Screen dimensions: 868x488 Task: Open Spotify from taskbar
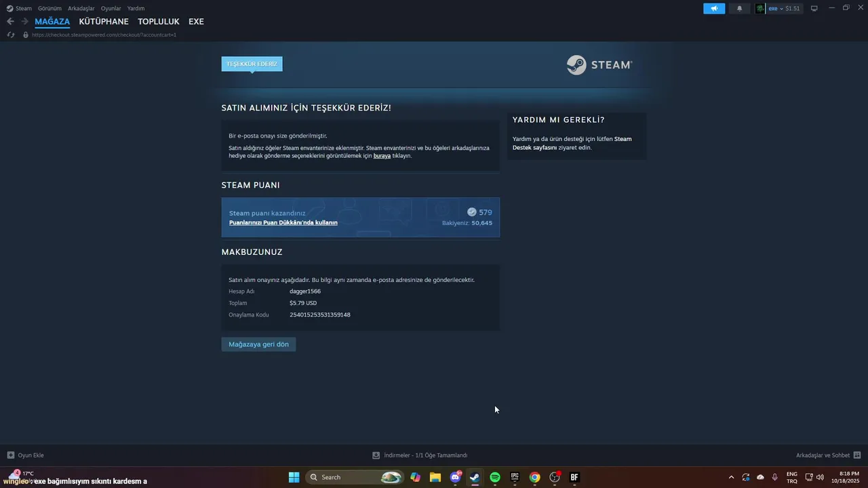coord(495,477)
